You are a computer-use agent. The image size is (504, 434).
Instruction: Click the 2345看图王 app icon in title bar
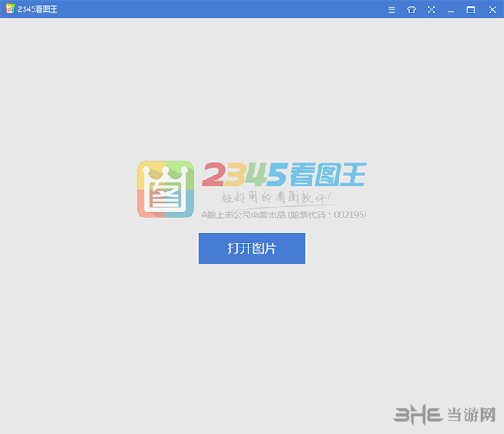10,8
